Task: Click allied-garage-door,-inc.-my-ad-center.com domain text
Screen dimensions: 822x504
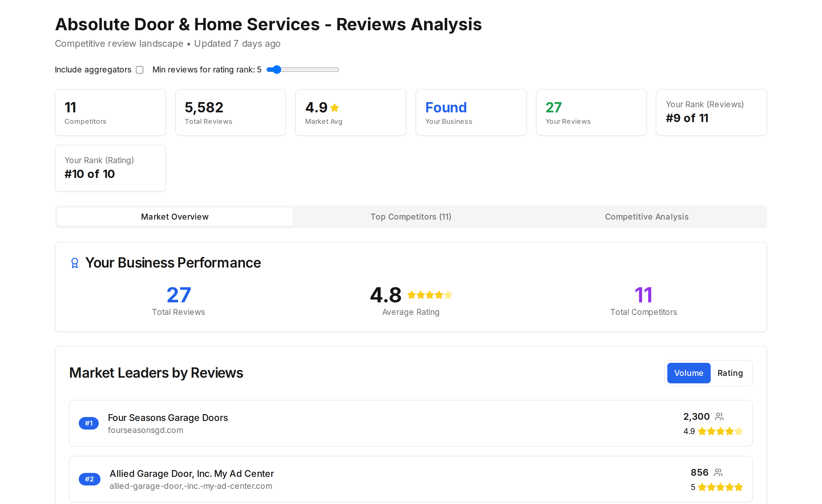Action: pyautogui.click(x=191, y=486)
